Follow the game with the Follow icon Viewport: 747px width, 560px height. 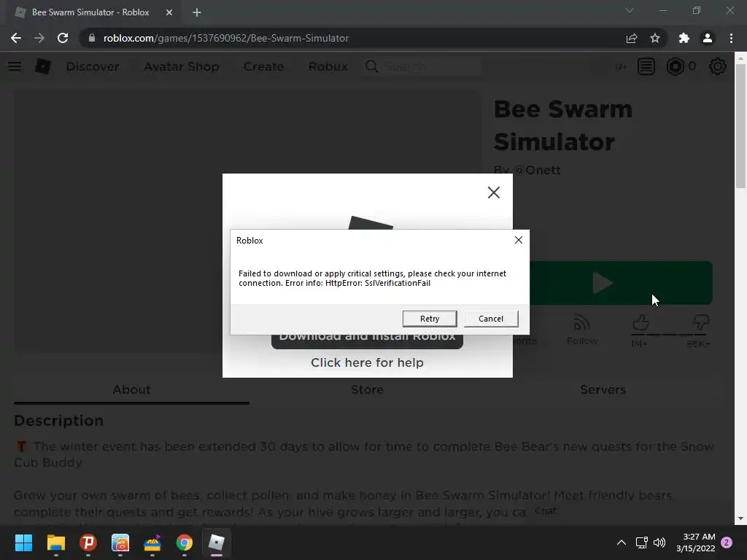[581, 329]
